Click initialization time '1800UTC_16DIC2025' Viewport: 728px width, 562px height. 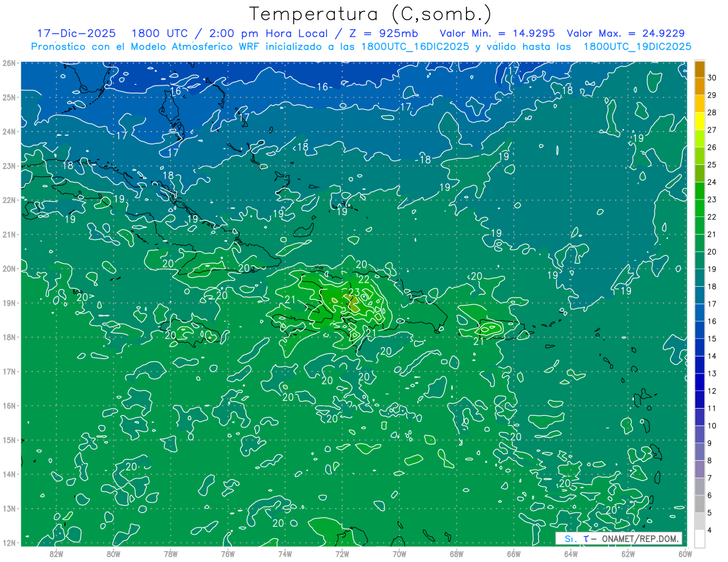pos(415,47)
